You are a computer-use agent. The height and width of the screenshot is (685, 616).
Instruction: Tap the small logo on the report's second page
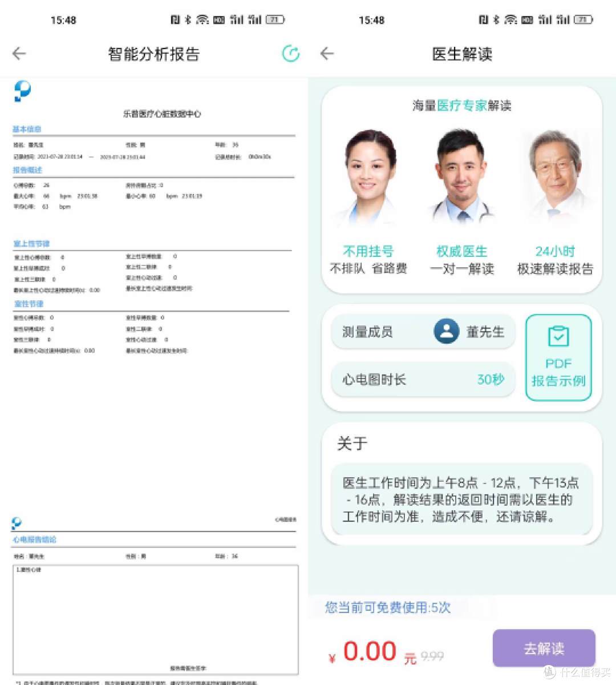point(17,523)
